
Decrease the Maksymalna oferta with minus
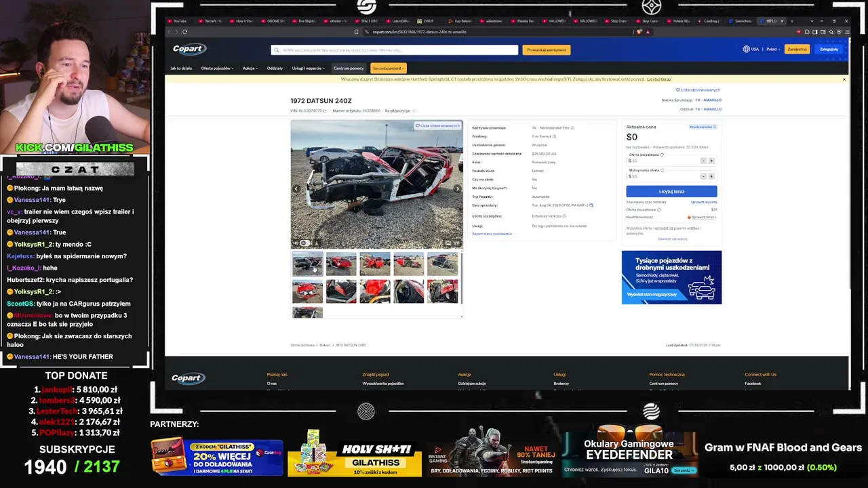pyautogui.click(x=703, y=176)
